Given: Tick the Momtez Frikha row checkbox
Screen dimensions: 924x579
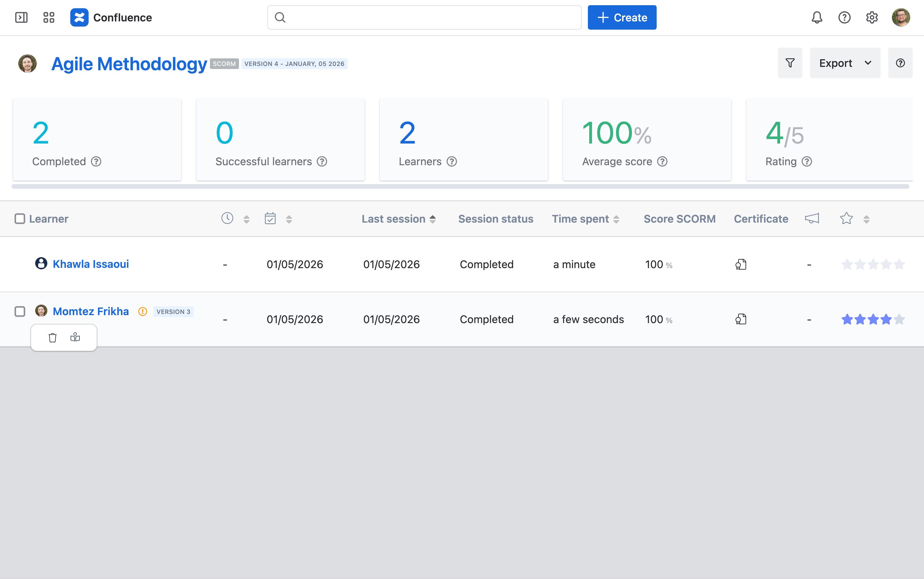Looking at the screenshot, I should (20, 311).
